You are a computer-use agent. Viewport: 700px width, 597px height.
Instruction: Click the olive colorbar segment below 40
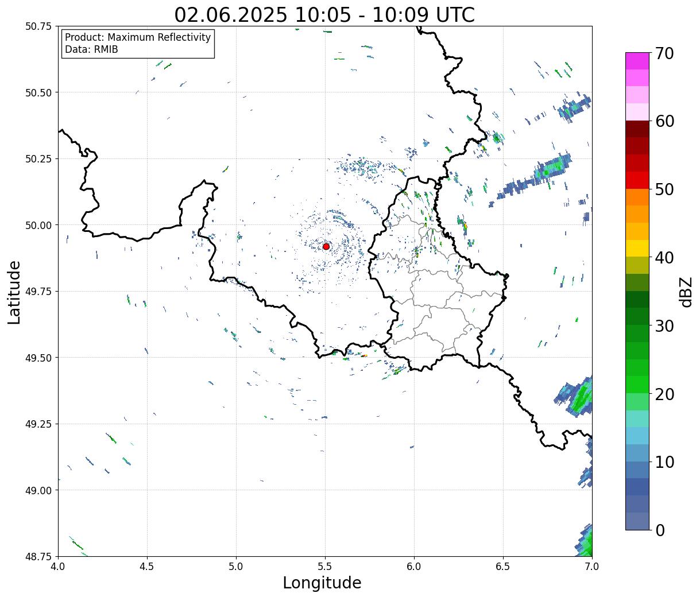(x=637, y=266)
